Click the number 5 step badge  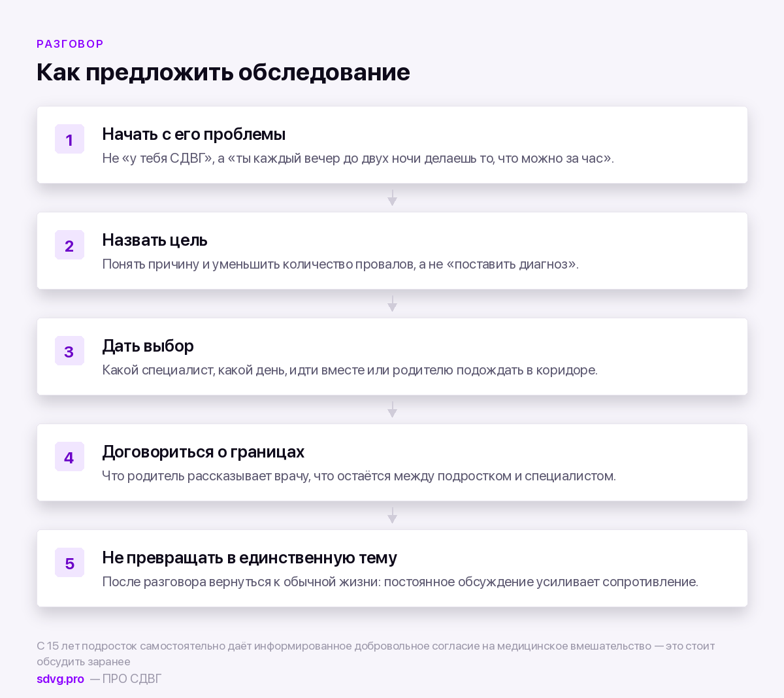point(69,563)
